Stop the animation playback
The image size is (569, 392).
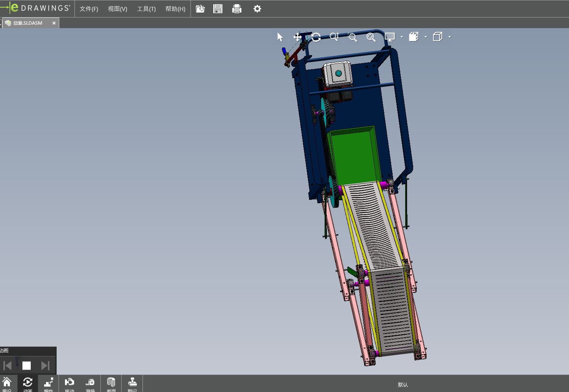pyautogui.click(x=27, y=365)
